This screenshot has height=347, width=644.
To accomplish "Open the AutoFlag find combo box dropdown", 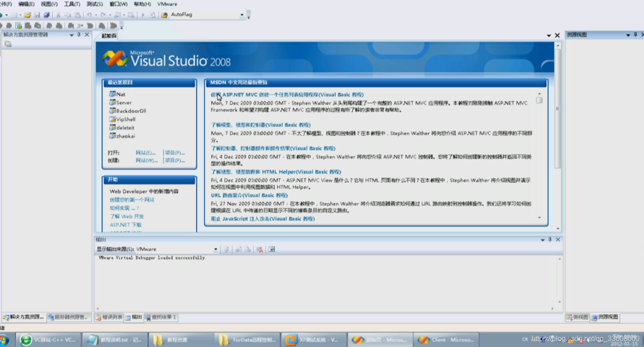I will click(242, 15).
